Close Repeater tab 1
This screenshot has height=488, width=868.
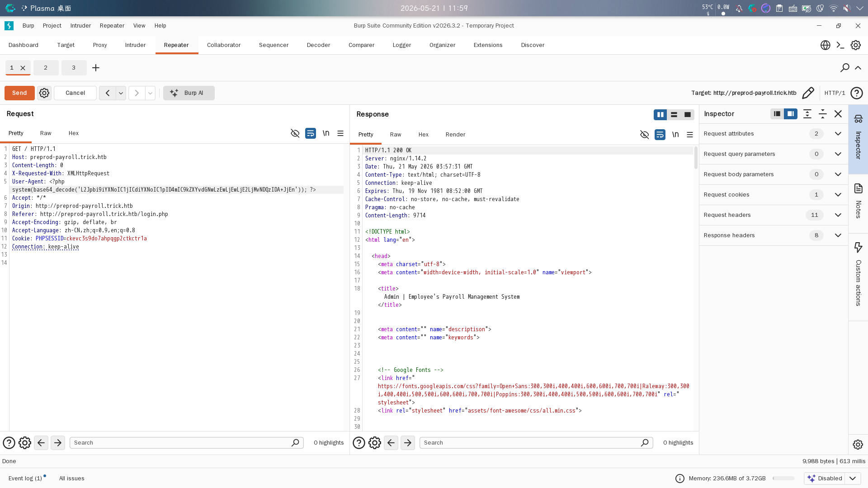point(23,68)
